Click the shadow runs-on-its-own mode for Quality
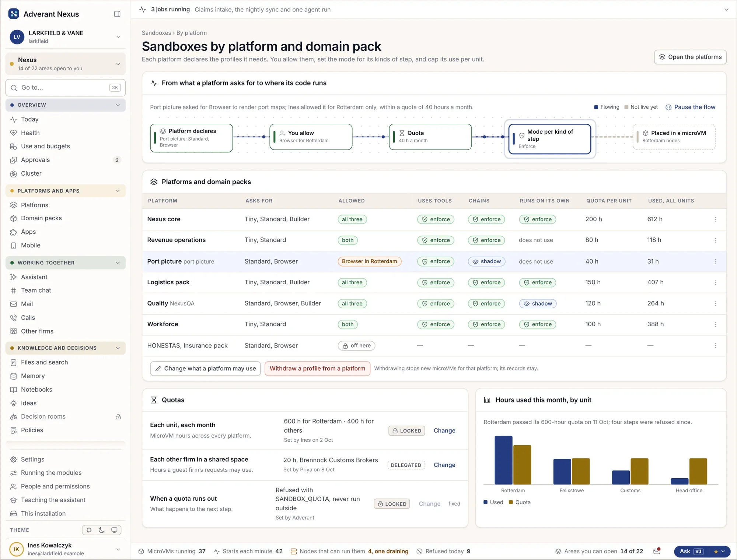 click(538, 304)
